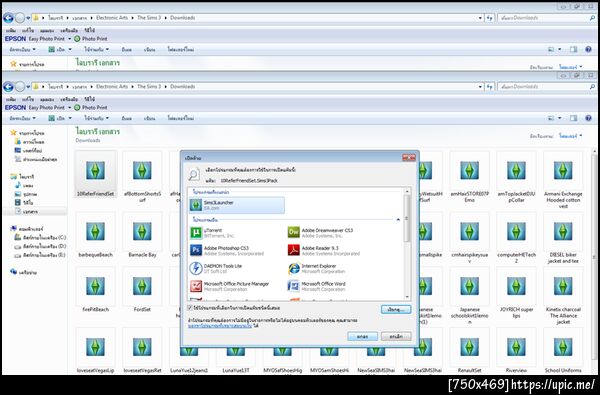This screenshot has height=395, width=600.
Task: Click the program list scrollbar down arrow in the dialog
Action: coord(407,297)
